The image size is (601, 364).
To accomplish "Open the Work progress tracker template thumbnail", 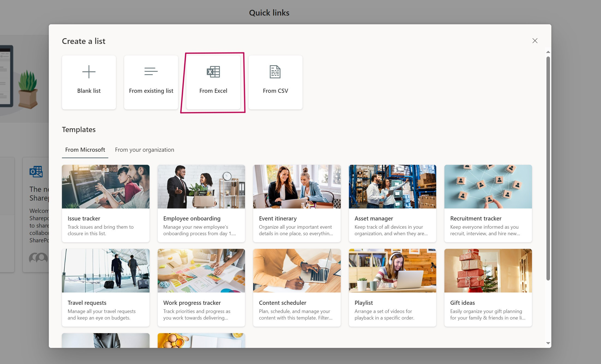I will 201,271.
